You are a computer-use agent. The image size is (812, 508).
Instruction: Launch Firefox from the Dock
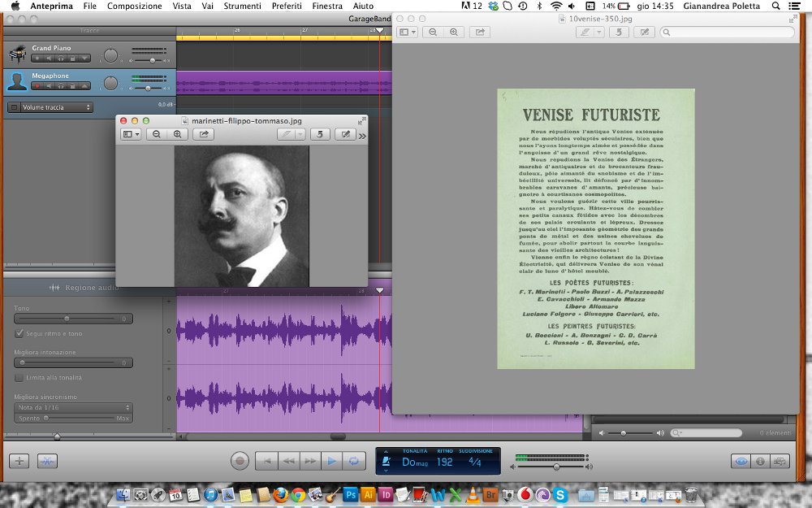(280, 494)
